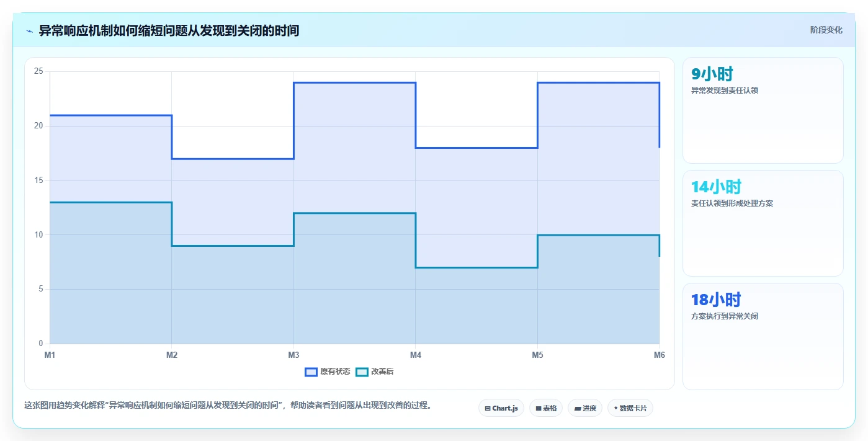Open the 14小时 stat card

pyautogui.click(x=763, y=223)
